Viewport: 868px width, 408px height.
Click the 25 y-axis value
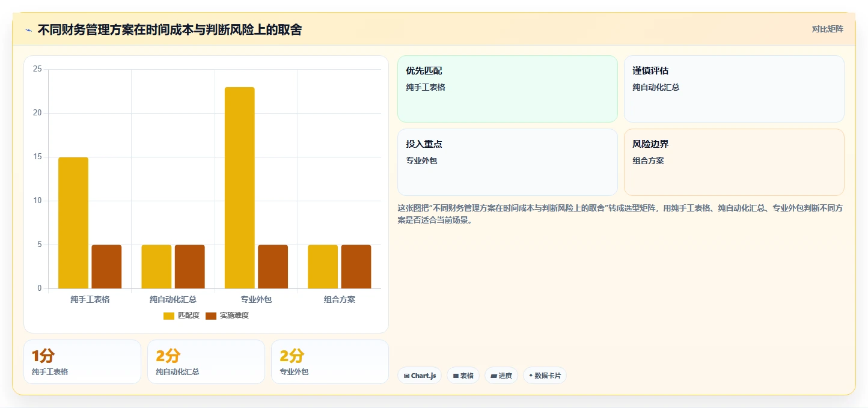[x=37, y=69]
